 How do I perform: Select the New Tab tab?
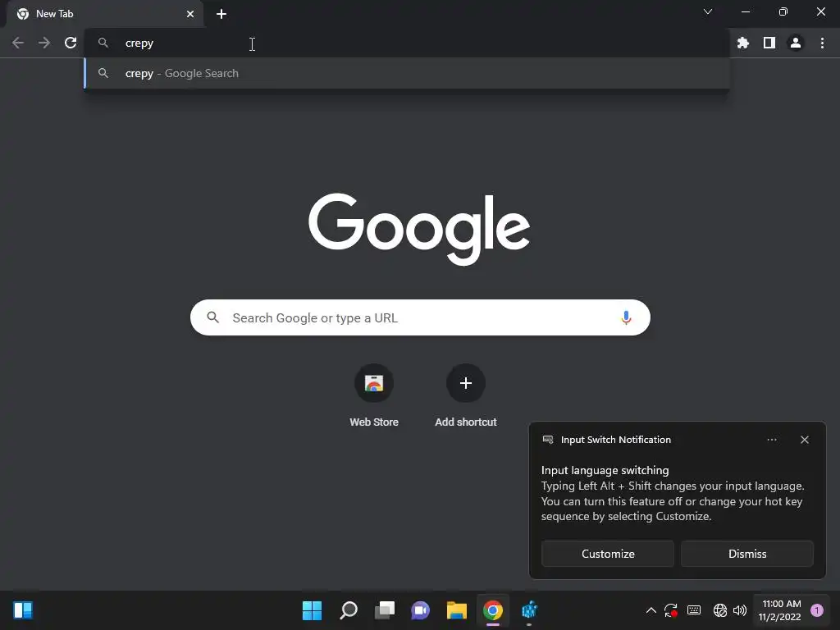[104, 14]
